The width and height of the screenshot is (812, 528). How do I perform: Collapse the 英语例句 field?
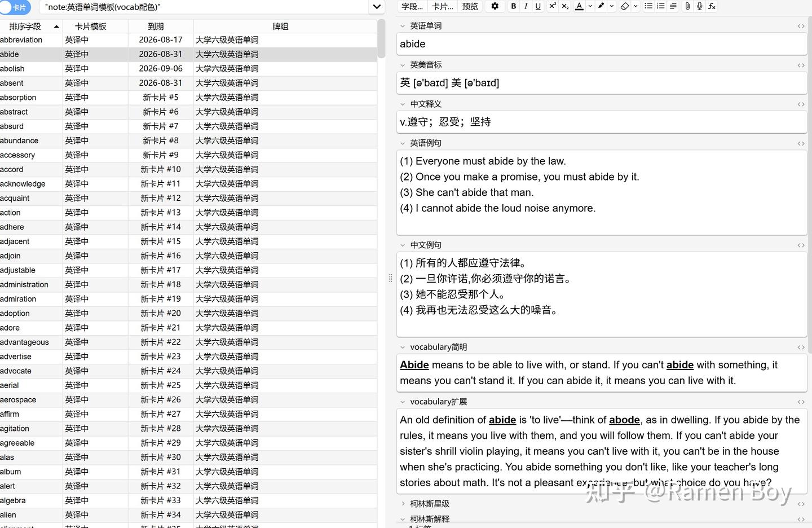click(403, 143)
